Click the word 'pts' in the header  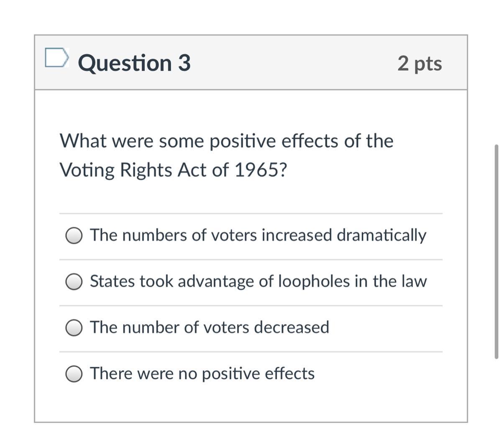[x=428, y=64]
